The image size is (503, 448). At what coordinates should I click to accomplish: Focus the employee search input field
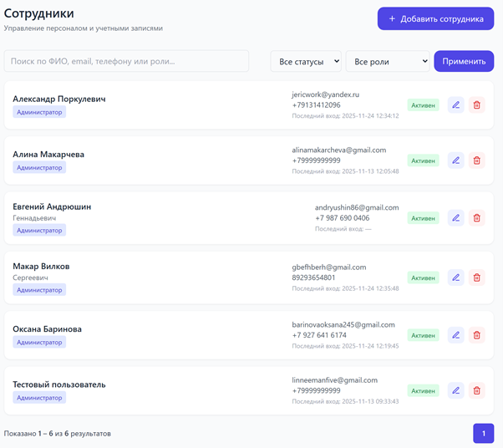click(126, 61)
